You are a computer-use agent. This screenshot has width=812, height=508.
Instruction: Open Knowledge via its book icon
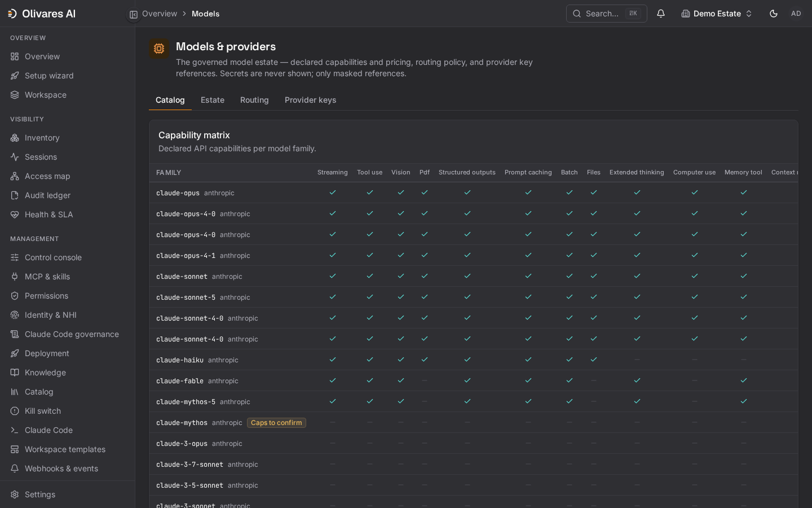(x=15, y=373)
